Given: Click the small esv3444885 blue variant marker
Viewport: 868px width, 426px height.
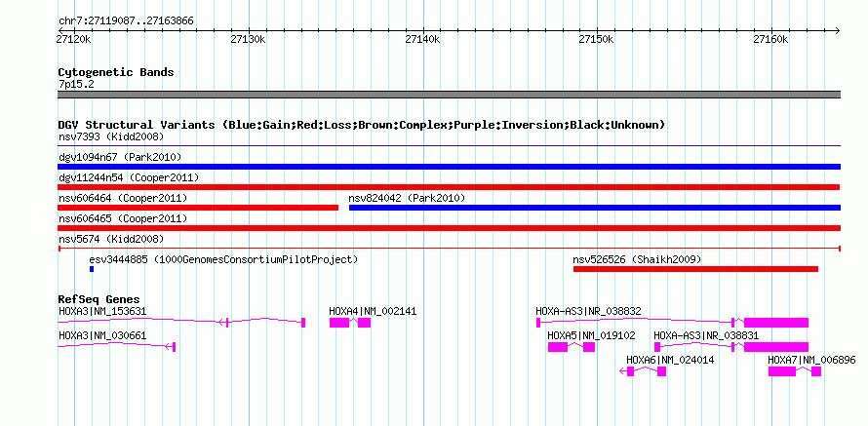Looking at the screenshot, I should [x=92, y=269].
